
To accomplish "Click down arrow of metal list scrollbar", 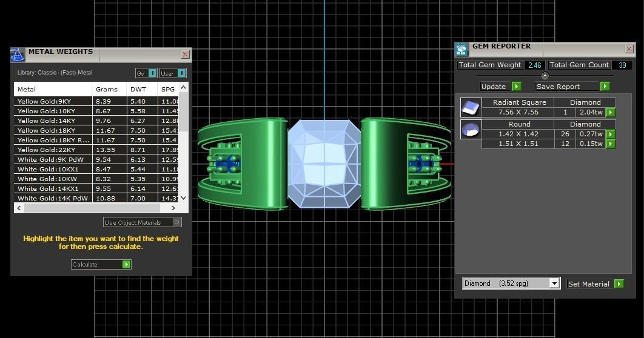I will 184,198.
